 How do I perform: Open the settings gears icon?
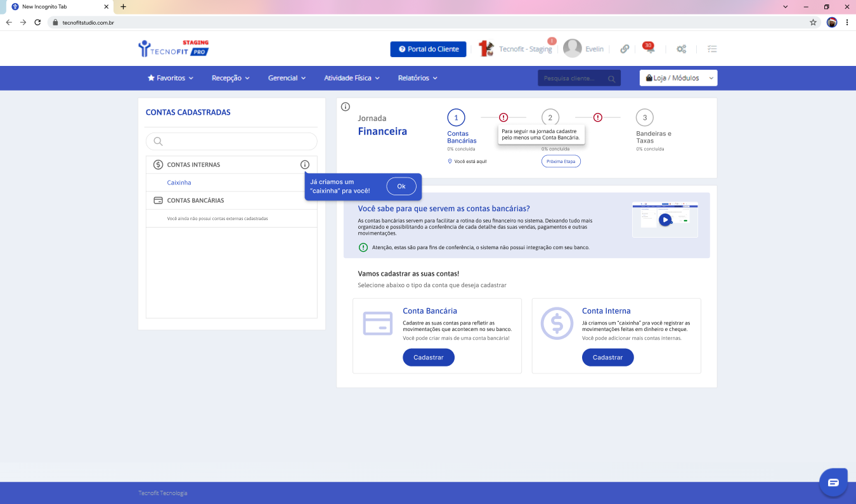pyautogui.click(x=682, y=49)
